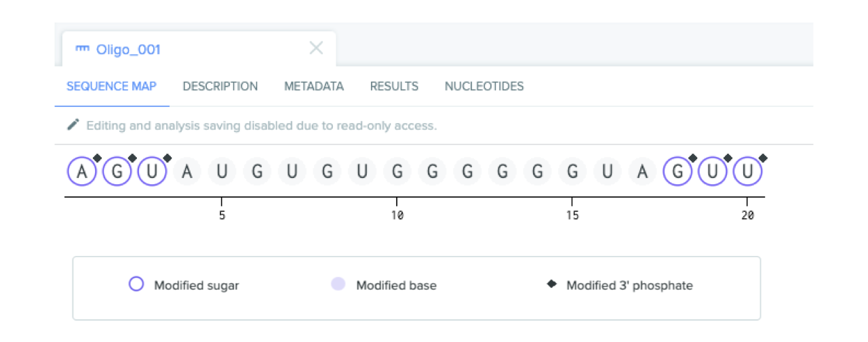The width and height of the screenshot is (868, 342).
Task: Select circled nucleotide G at position 2
Action: [117, 172]
